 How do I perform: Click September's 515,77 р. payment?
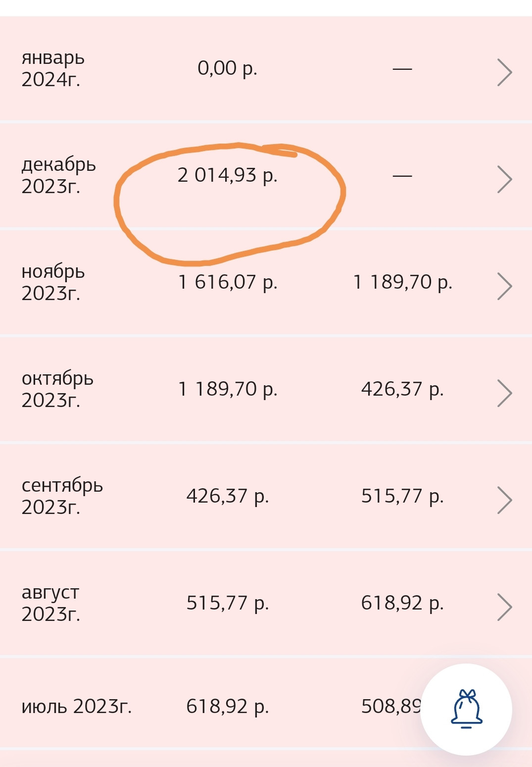[402, 496]
